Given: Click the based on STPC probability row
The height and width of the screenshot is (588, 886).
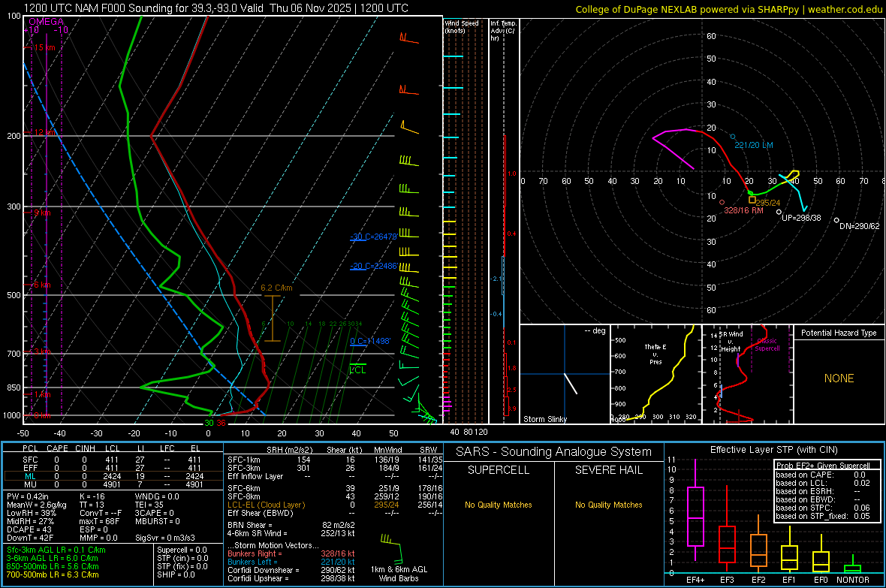Looking at the screenshot, I should click(823, 508).
